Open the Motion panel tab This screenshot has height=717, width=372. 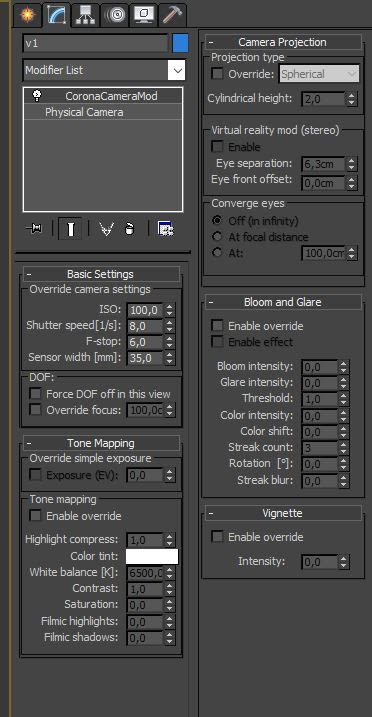pos(115,15)
